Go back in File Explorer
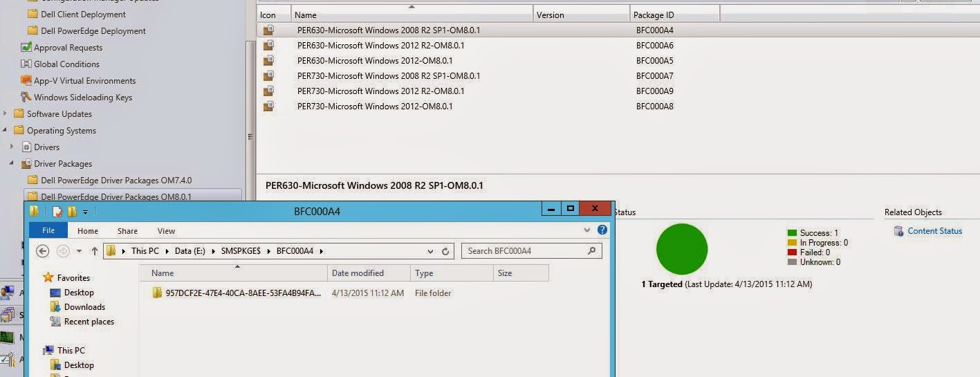This screenshot has height=377, width=980. coord(43,251)
